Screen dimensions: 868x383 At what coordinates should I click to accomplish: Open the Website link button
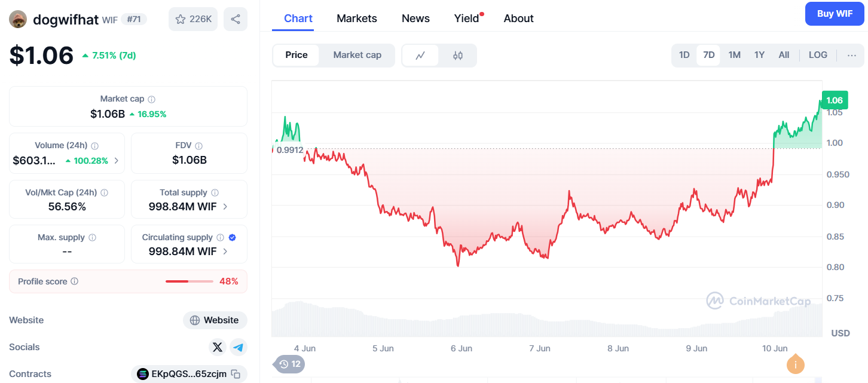(215, 320)
